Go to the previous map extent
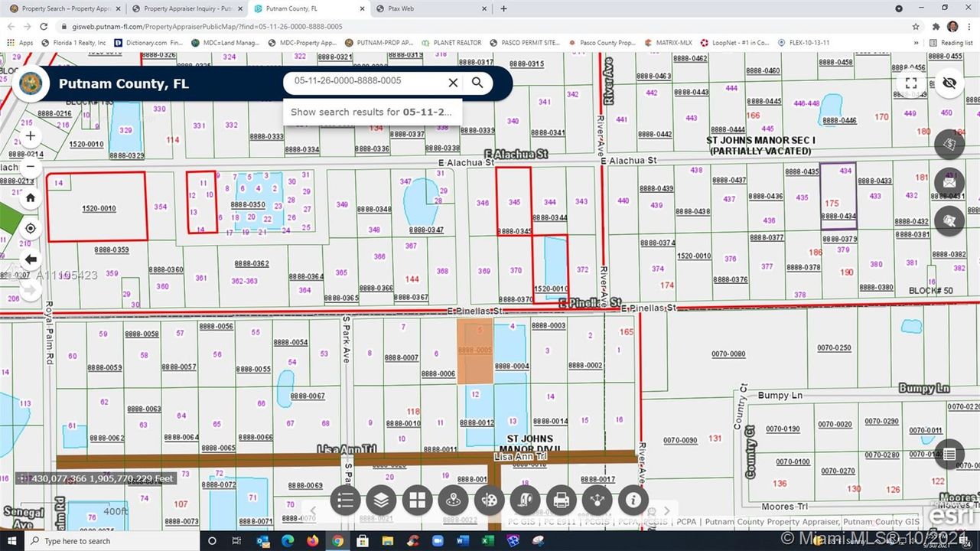Screen dimensions: 980x551 (x=31, y=259)
